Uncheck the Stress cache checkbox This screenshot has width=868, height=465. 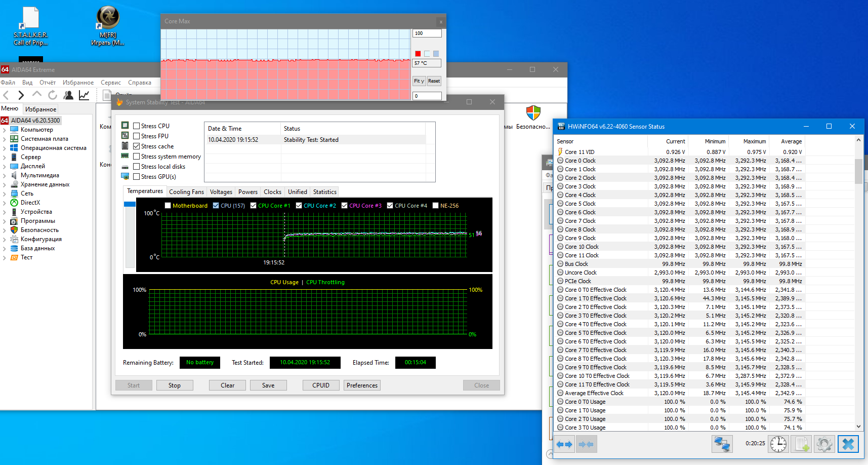[137, 146]
